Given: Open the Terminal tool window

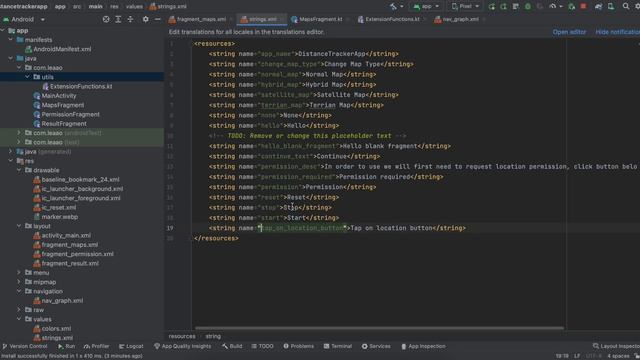Looking at the screenshot, I should pyautogui.click(x=338, y=346).
